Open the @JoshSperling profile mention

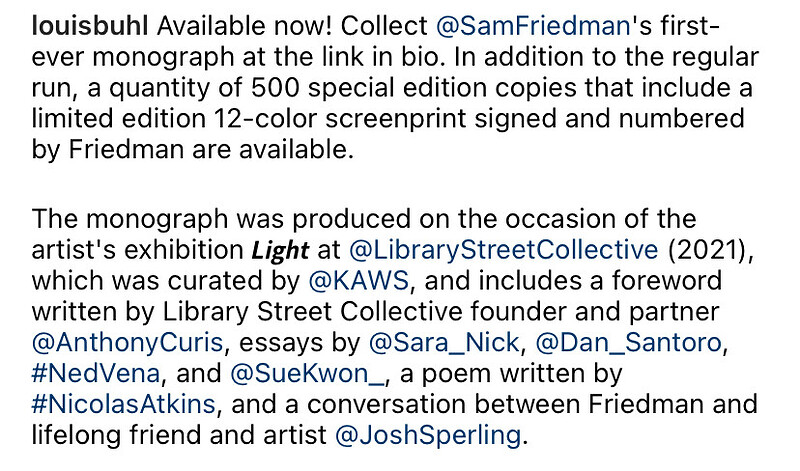point(428,435)
